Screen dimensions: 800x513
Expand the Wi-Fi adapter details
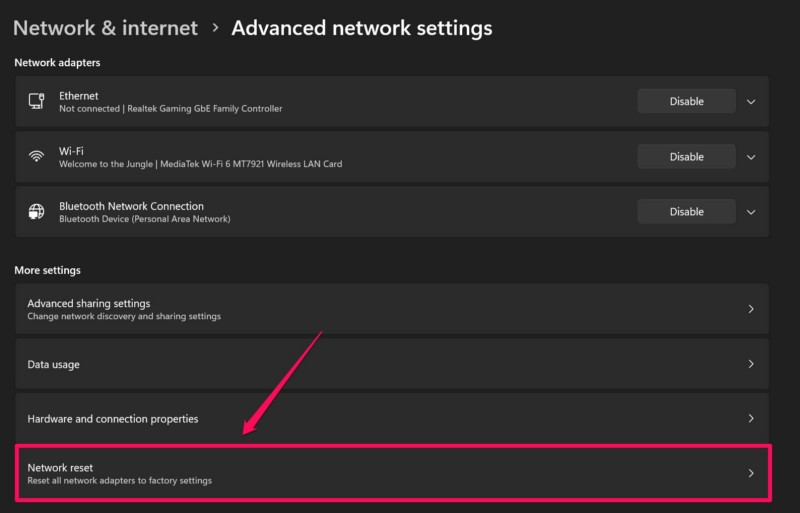(x=751, y=156)
